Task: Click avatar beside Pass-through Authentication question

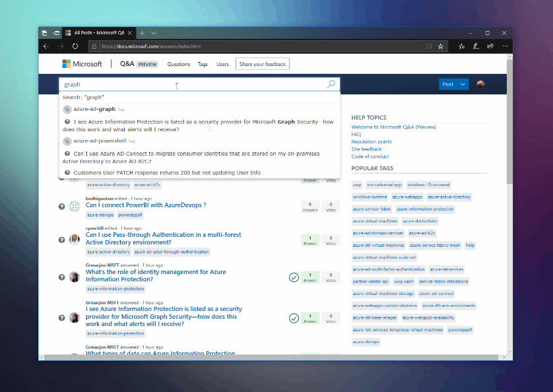Action: (x=75, y=240)
